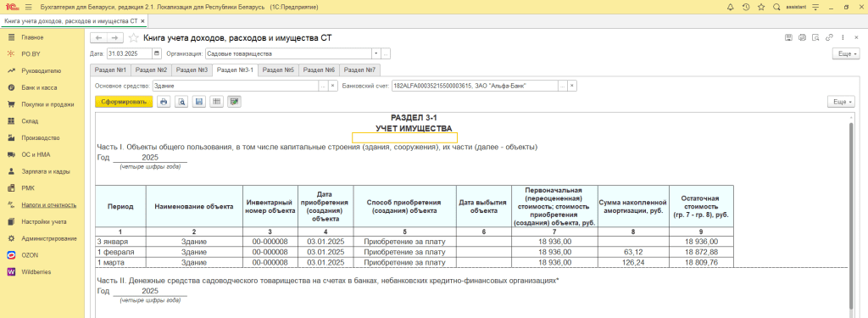Open Администрирование section
The image size is (868, 318).
[x=48, y=238]
